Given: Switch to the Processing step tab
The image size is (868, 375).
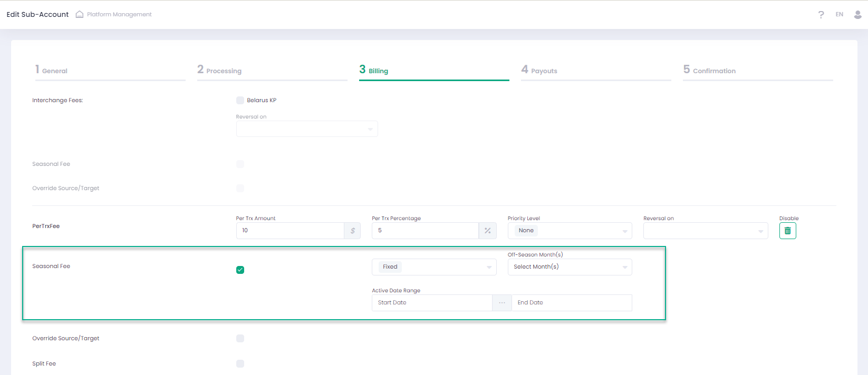Looking at the screenshot, I should coord(224,71).
